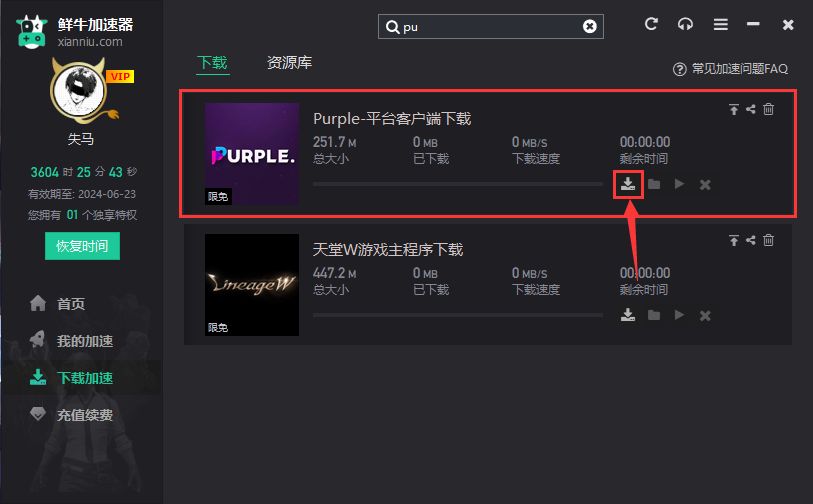Click the Purple thumbnail image

click(252, 154)
